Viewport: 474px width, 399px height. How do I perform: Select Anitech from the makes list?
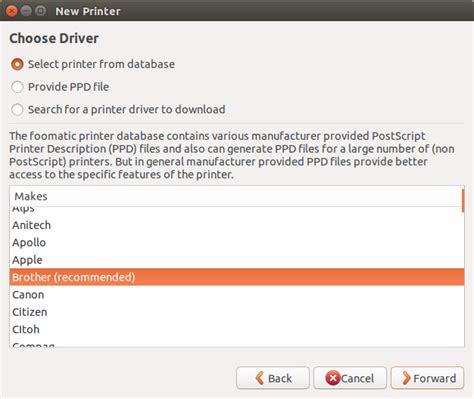(237, 225)
